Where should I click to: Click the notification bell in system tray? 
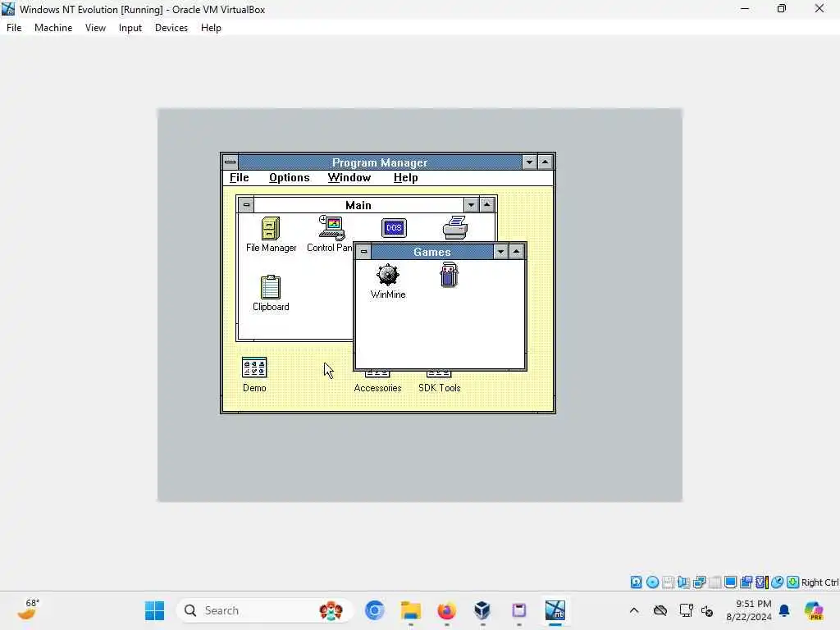pyautogui.click(x=784, y=610)
